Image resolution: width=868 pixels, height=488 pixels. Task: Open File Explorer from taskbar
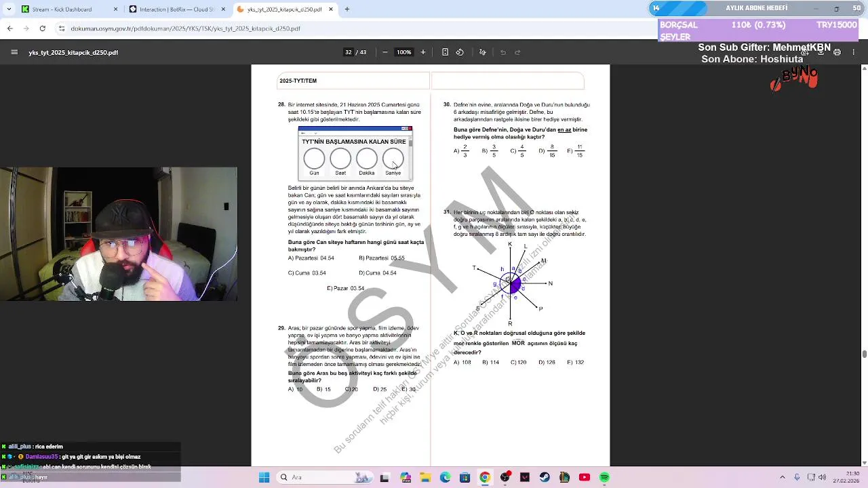pos(425,477)
